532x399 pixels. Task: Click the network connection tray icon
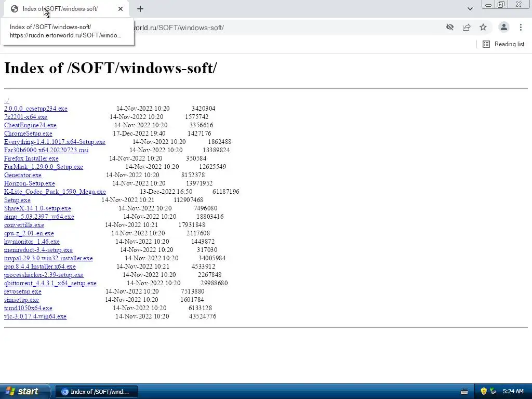pos(493,391)
